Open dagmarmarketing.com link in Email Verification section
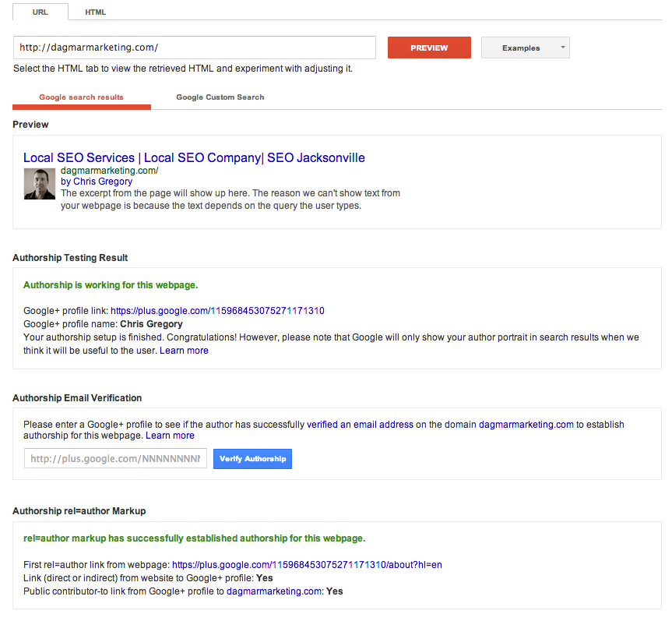672x621 pixels. (x=526, y=425)
